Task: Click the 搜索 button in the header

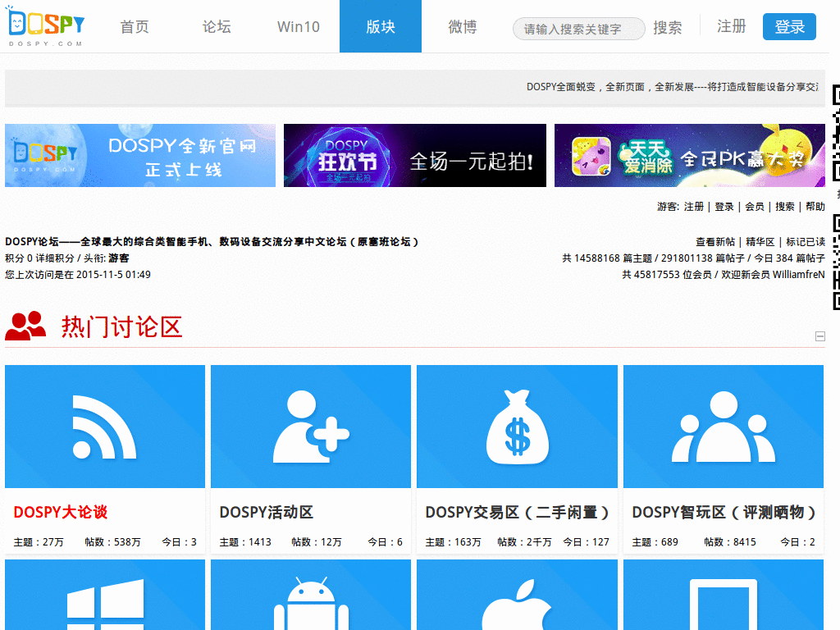Action: (668, 28)
